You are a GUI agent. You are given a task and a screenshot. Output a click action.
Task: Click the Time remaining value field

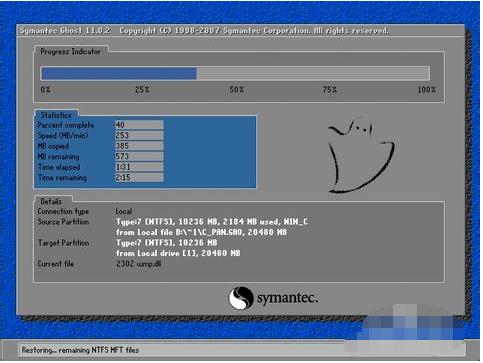[x=139, y=178]
